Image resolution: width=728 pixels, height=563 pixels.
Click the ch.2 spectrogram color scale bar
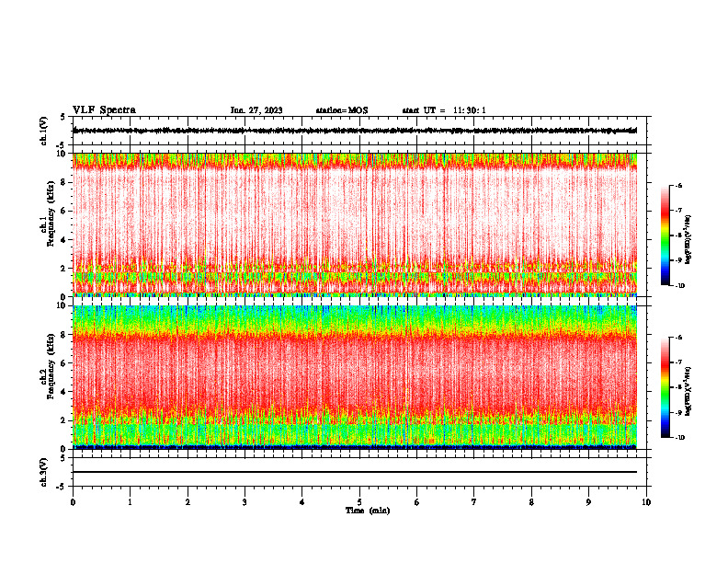pos(665,387)
